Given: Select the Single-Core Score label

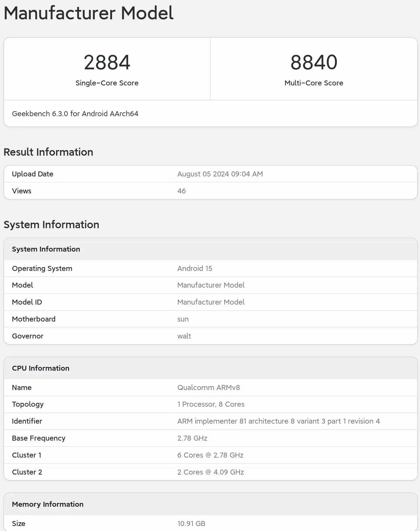Looking at the screenshot, I should coord(107,83).
